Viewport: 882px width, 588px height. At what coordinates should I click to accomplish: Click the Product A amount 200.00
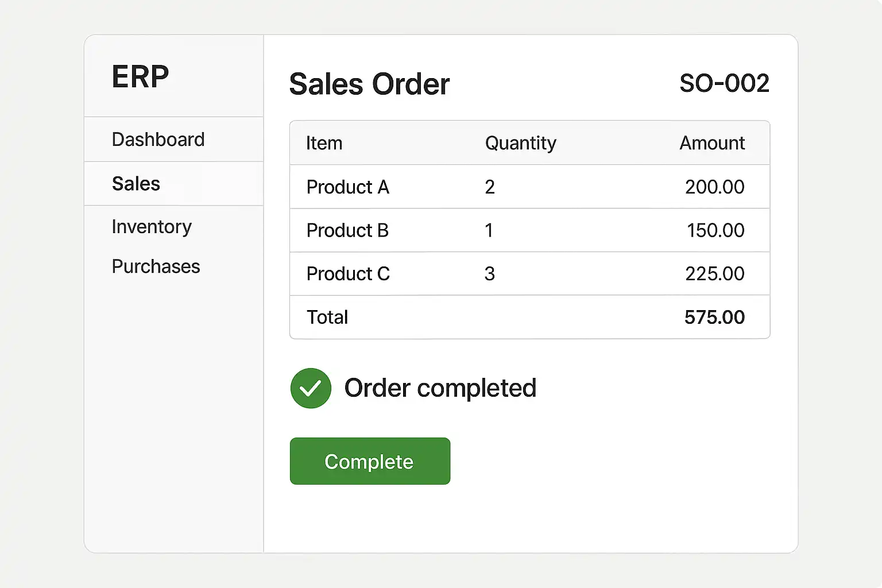[714, 187]
